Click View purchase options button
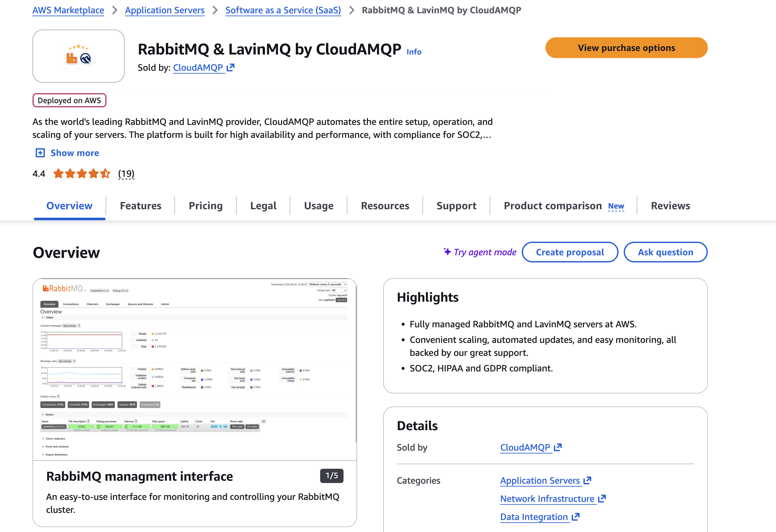This screenshot has height=532, width=776. pos(626,48)
